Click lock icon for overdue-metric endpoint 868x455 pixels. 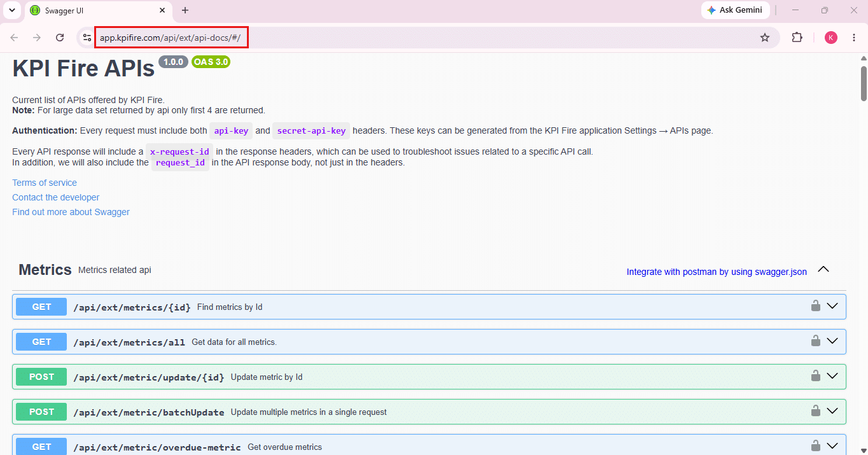[x=815, y=446]
